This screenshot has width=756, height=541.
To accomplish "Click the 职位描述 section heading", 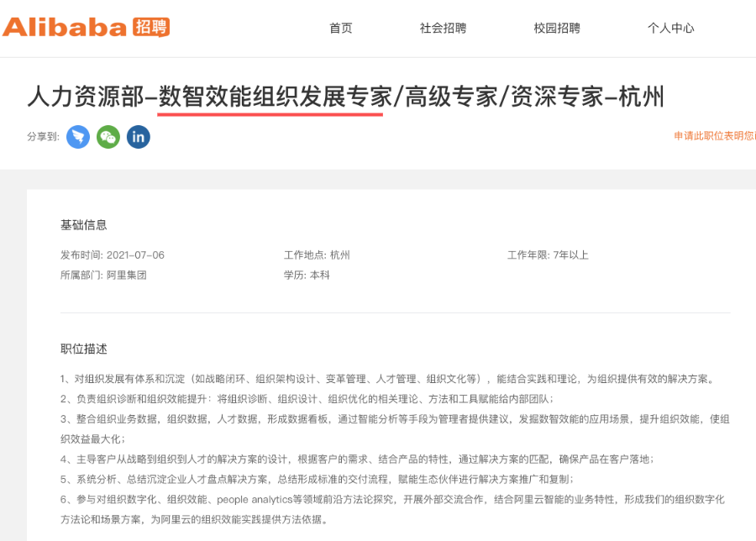I will pos(77,349).
